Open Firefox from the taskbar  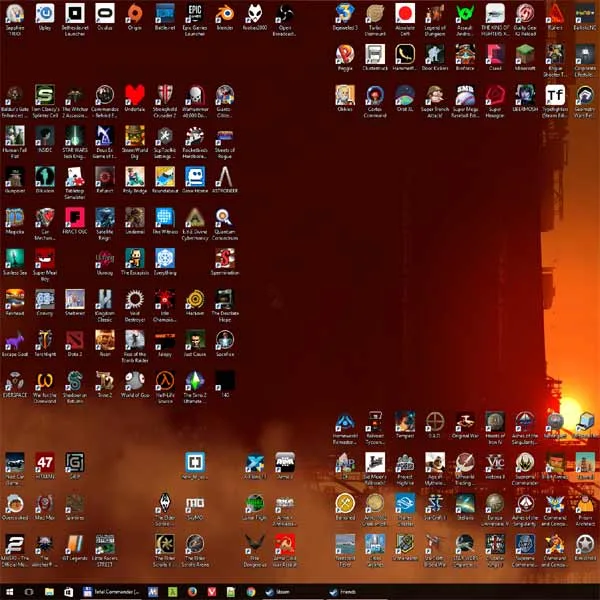click(x=192, y=592)
